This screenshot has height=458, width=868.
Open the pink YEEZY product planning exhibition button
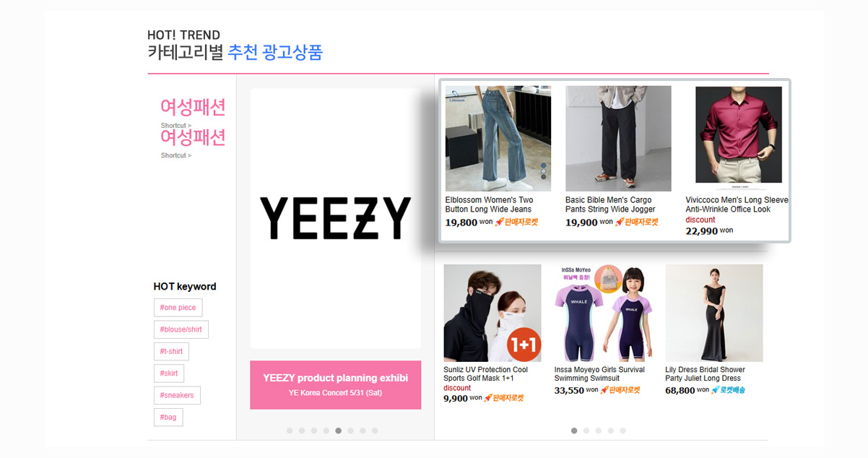tap(335, 385)
